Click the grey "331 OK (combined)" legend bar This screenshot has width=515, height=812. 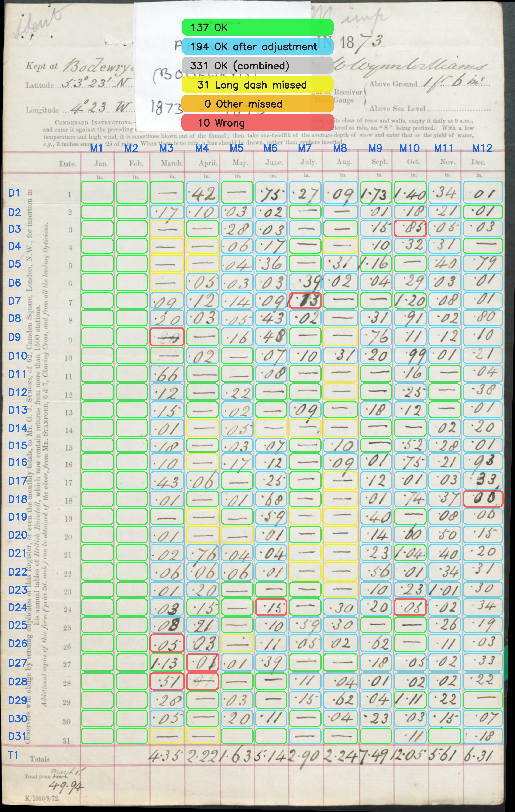(257, 65)
